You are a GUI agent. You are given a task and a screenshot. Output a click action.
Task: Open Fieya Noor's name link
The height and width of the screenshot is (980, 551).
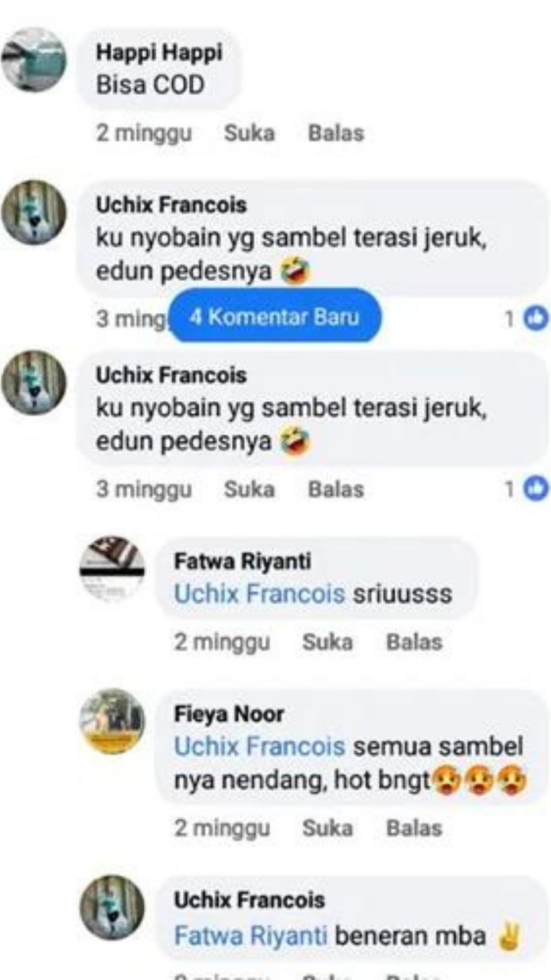click(229, 714)
